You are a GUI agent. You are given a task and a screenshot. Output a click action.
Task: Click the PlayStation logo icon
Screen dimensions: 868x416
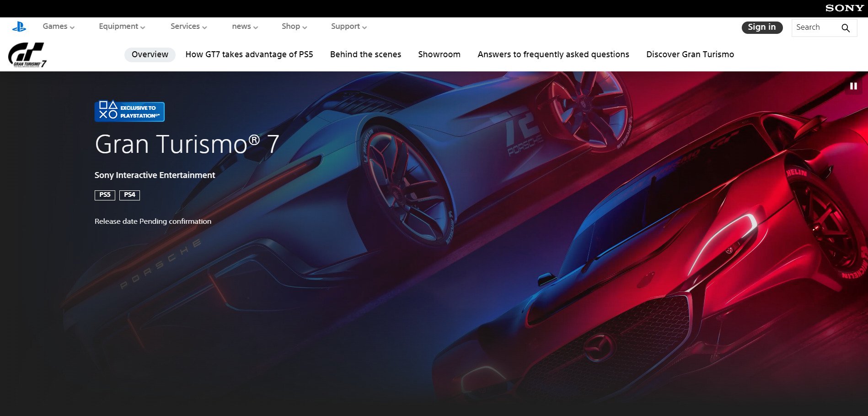19,27
